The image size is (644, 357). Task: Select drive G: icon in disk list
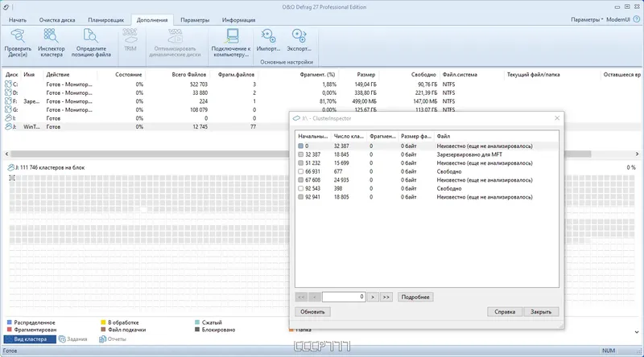(8, 109)
